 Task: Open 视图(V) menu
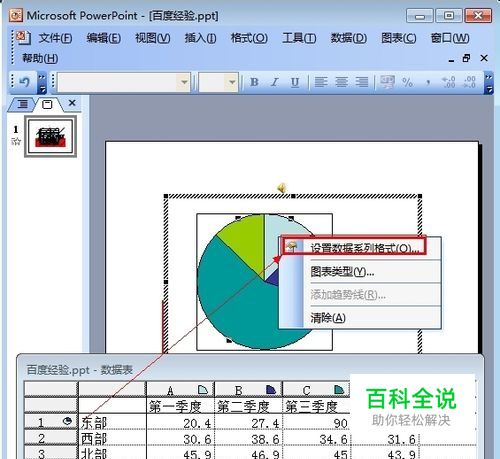tap(153, 38)
